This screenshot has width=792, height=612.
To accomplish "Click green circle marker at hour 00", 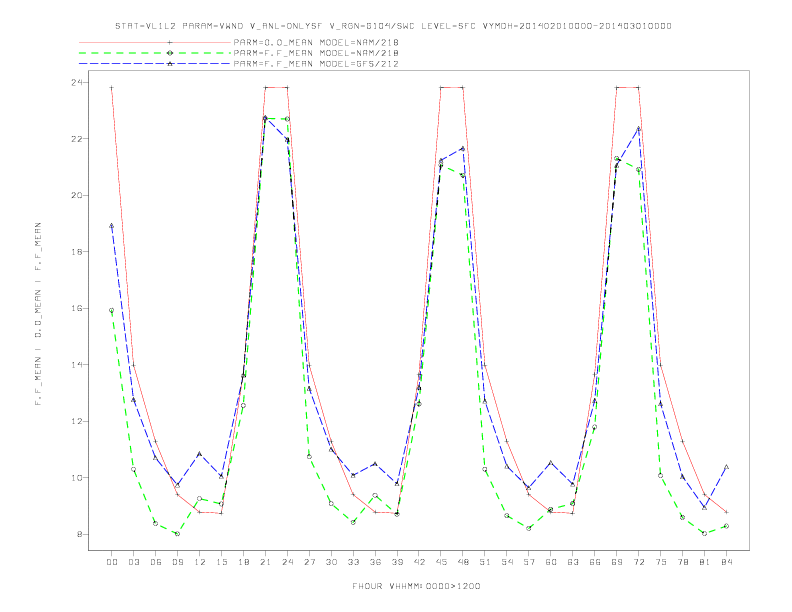I will [112, 311].
